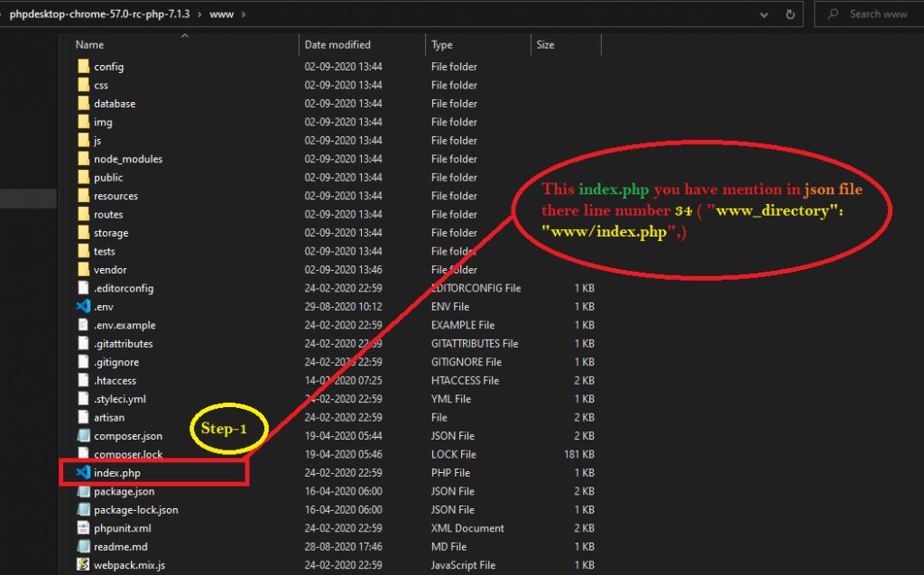
Task: Select the package-lock.json file icon
Action: click(83, 510)
